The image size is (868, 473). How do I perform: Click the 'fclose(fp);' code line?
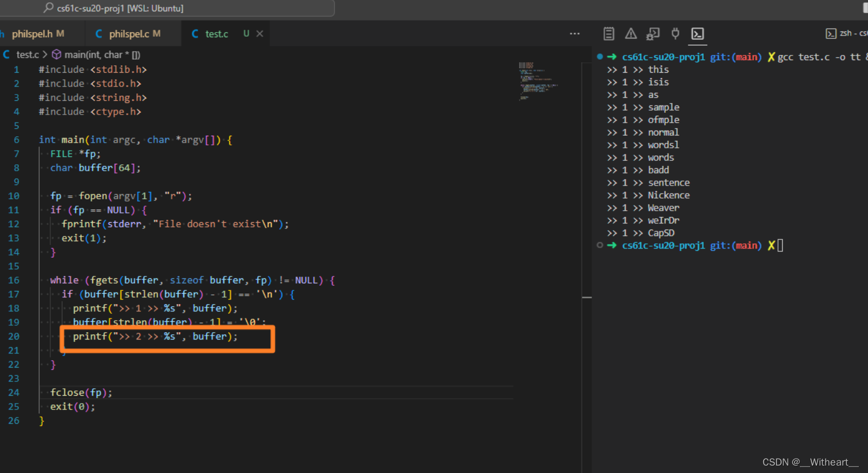tap(81, 392)
